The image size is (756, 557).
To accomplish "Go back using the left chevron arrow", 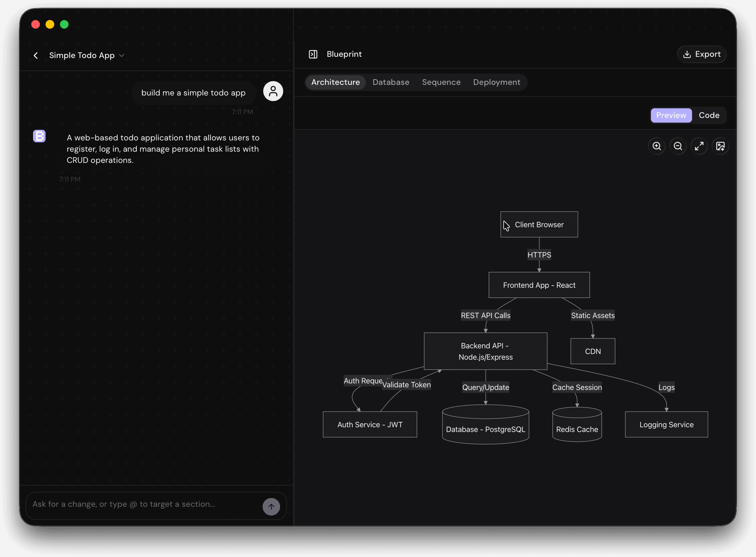I will 36,55.
